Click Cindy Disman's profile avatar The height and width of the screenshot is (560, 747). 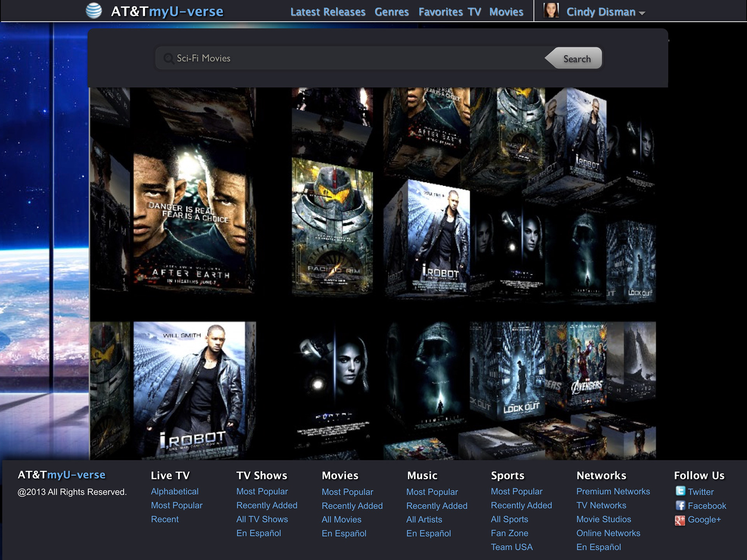(x=551, y=10)
